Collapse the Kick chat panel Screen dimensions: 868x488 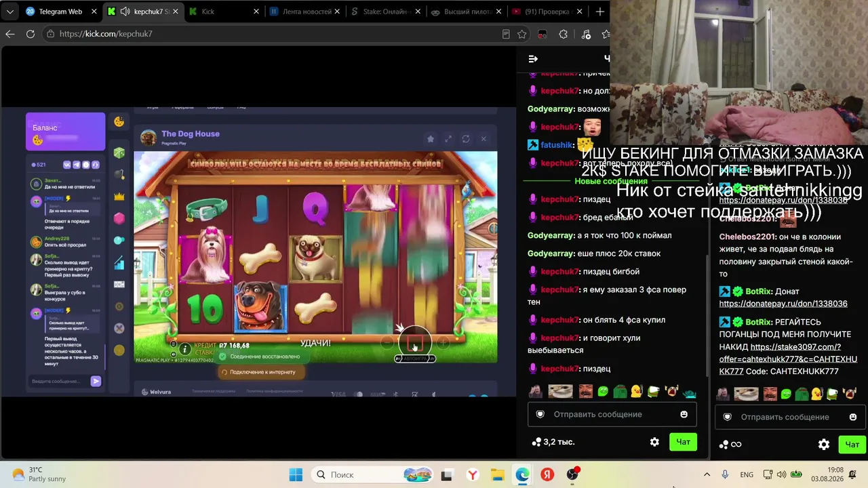(533, 59)
